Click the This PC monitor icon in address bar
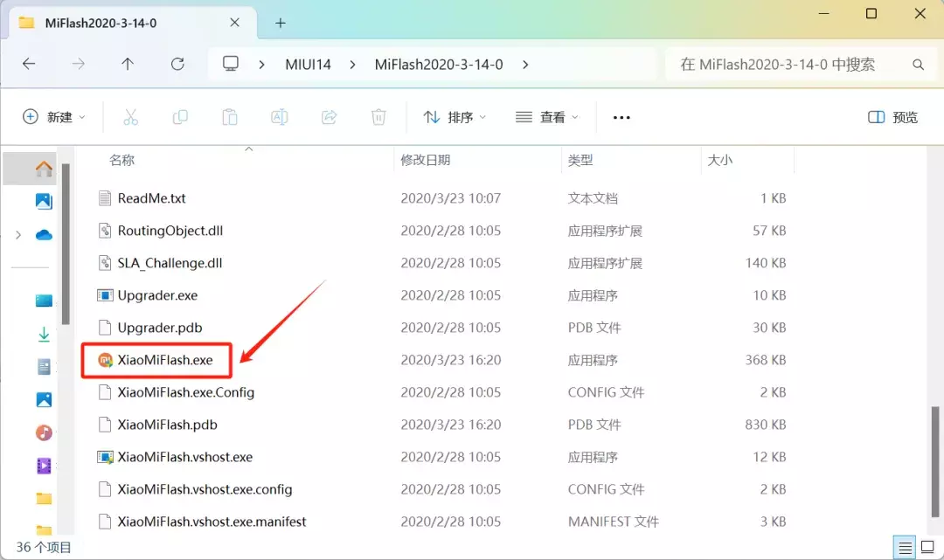This screenshot has height=560, width=944. coord(231,64)
